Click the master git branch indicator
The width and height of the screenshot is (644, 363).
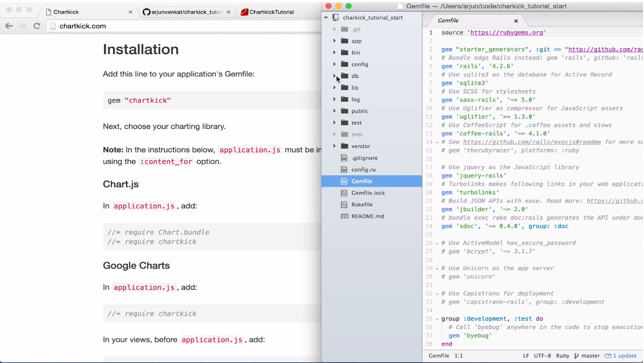[587, 356]
